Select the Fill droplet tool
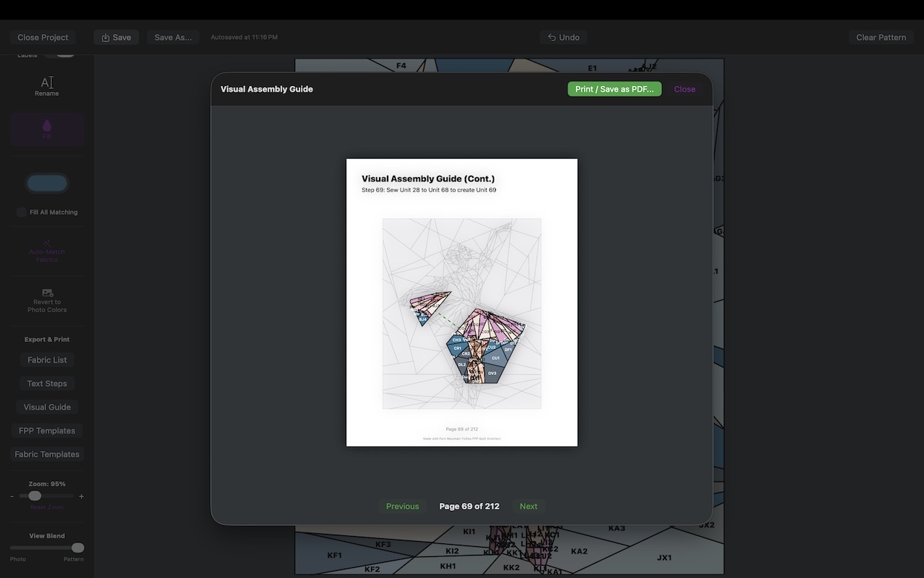The width and height of the screenshot is (924, 578). (x=47, y=125)
